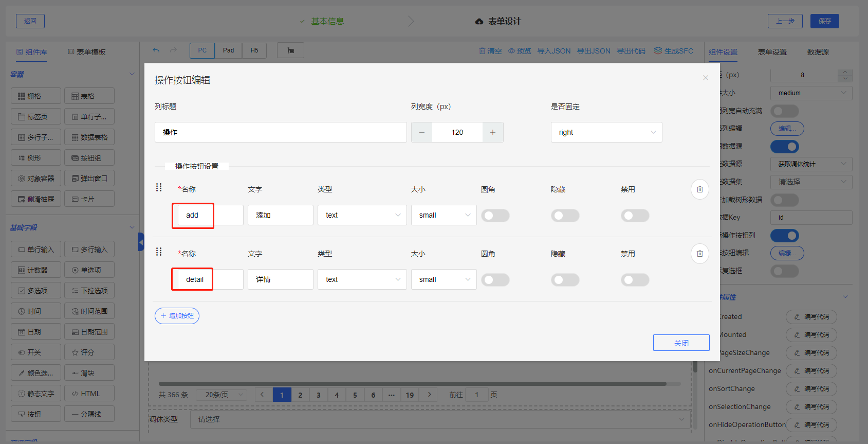Click the drag handle of the add row
Image resolution: width=868 pixels, height=444 pixels.
tap(159, 187)
